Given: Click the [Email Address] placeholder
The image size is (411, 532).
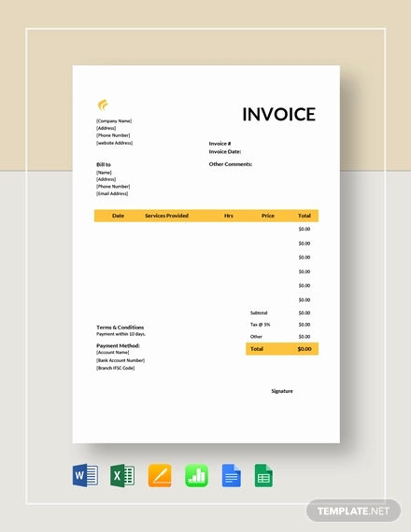Looking at the screenshot, I should point(112,194).
